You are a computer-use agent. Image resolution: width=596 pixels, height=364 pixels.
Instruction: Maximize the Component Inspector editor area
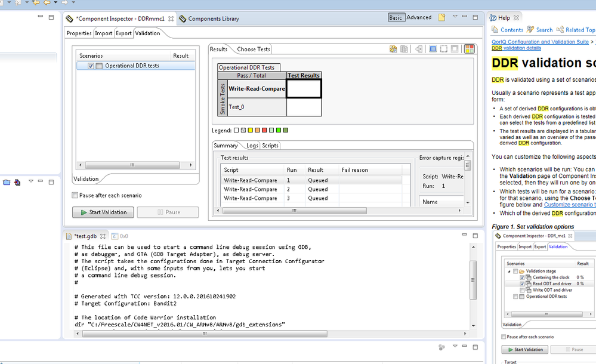[475, 17]
